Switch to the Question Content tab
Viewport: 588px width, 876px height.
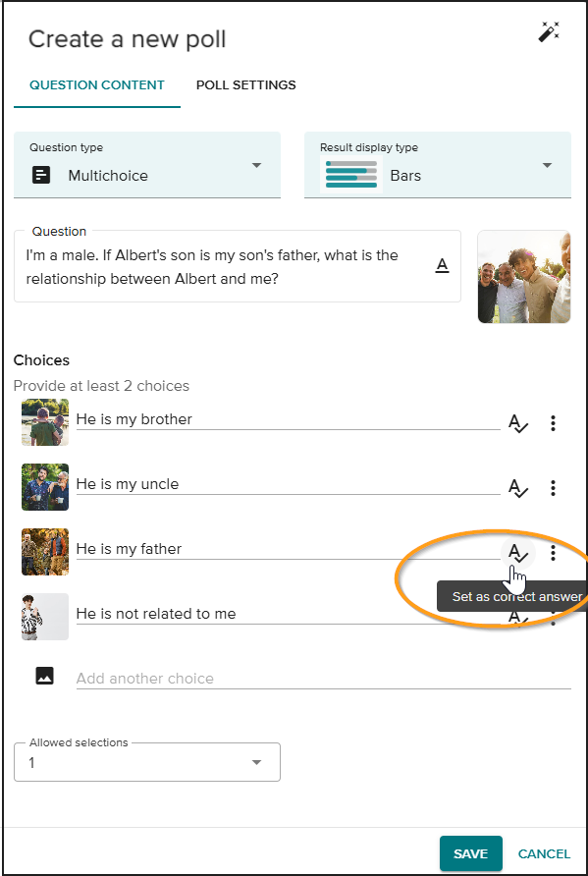pyautogui.click(x=97, y=85)
